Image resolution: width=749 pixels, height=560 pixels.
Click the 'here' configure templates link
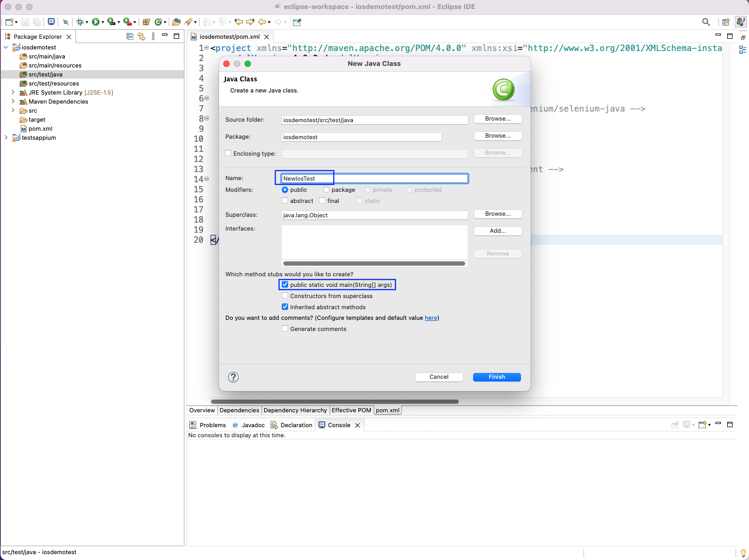[x=431, y=318]
